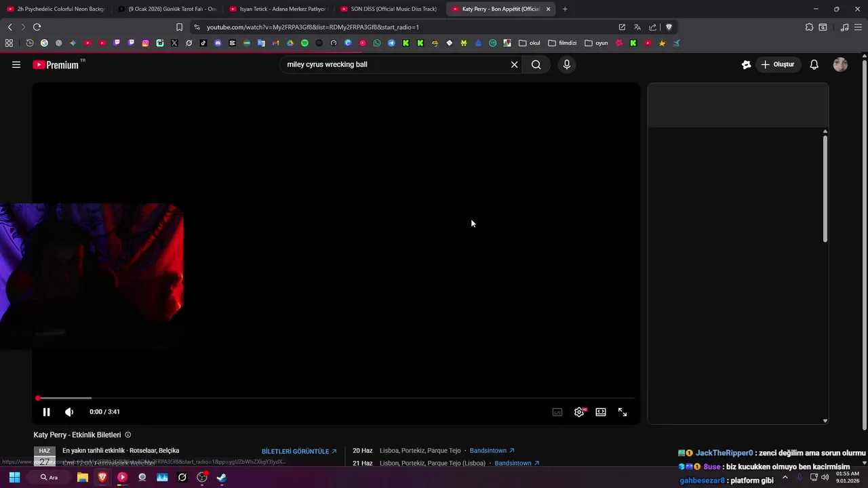Switch to Günlük Tarot Falı tab
This screenshot has width=868, height=488.
point(167,9)
